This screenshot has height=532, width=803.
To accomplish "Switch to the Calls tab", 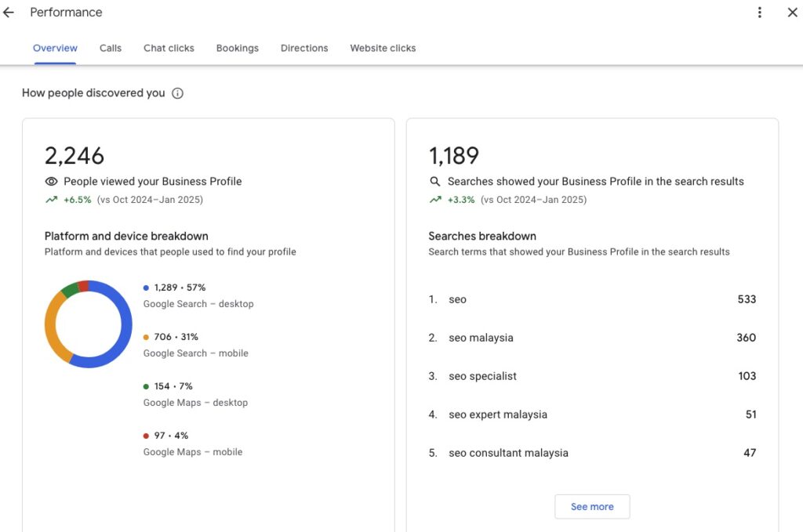I will (110, 48).
